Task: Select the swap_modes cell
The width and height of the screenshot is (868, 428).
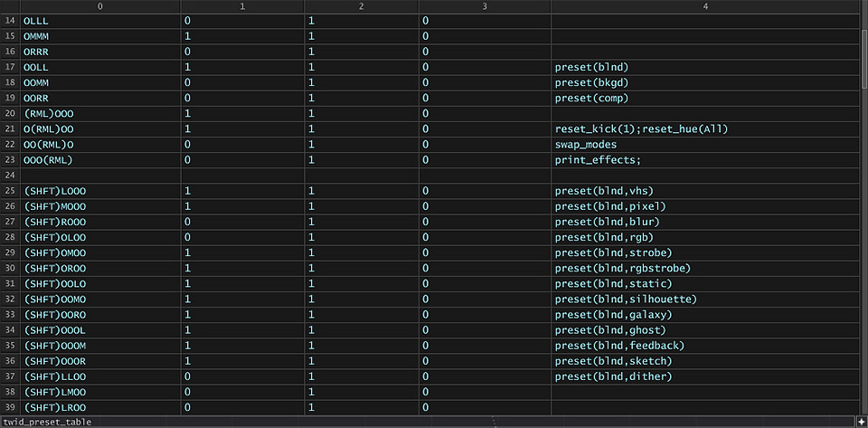Action: point(705,145)
